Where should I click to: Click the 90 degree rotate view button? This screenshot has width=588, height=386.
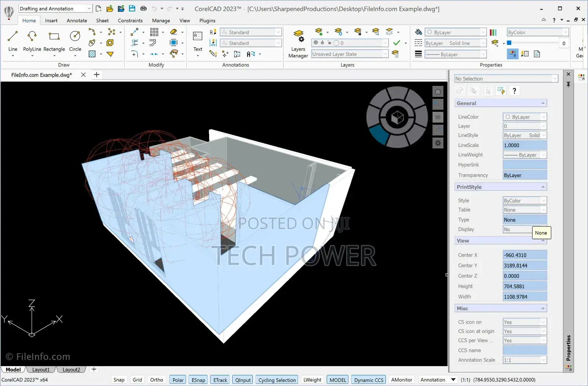pos(438,117)
